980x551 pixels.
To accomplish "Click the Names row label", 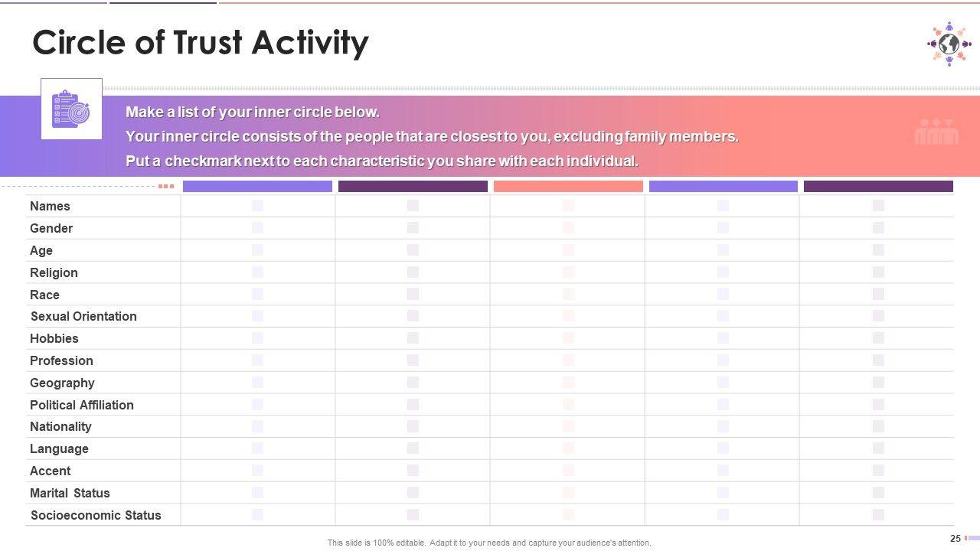I will click(x=50, y=206).
